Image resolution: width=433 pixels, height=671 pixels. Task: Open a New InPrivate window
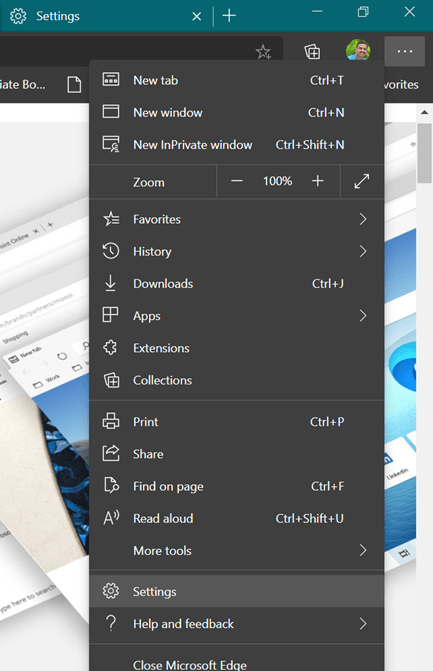tap(236, 145)
